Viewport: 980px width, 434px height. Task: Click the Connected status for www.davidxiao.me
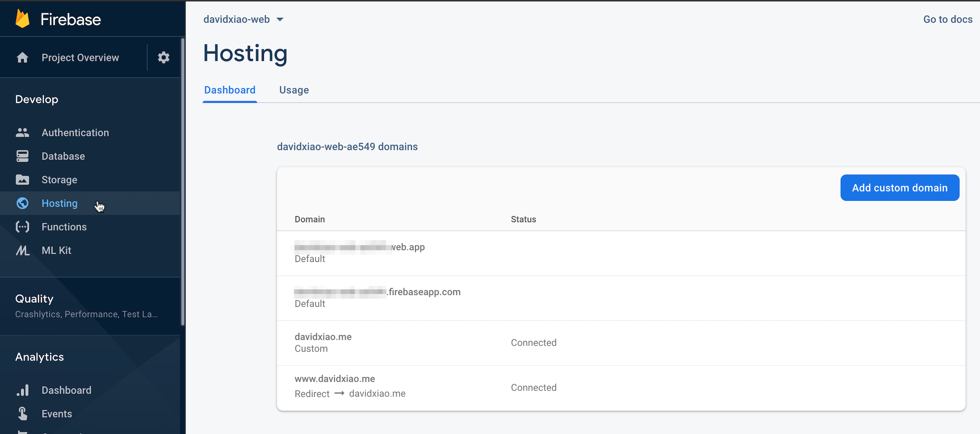[x=534, y=387]
